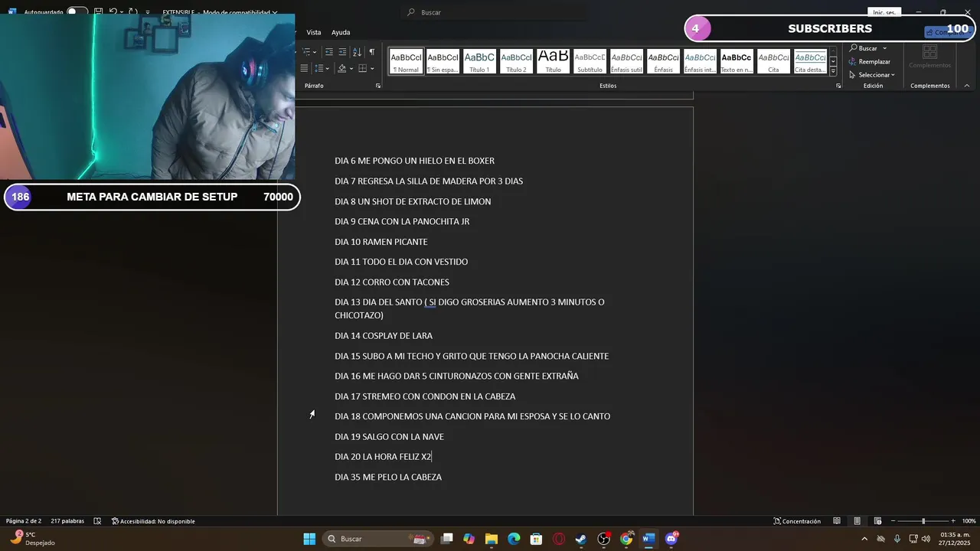Show hidden system tray icons
Viewport: 980px width, 551px height.
pyautogui.click(x=864, y=539)
